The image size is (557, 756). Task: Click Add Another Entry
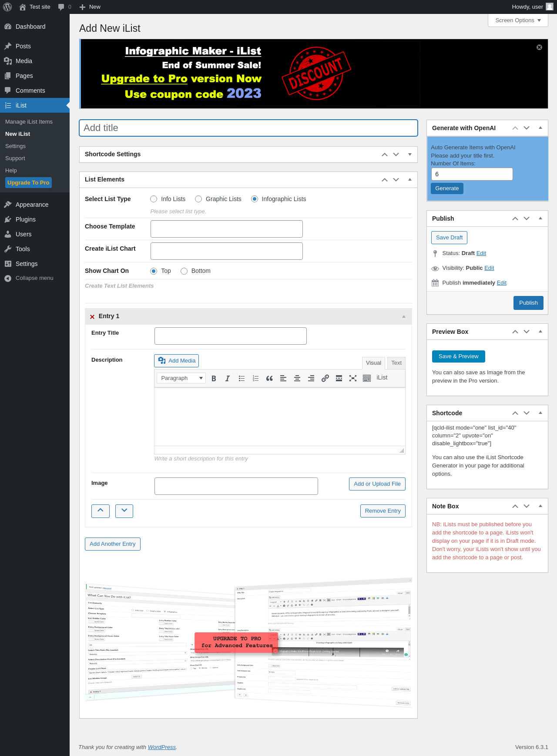click(113, 544)
